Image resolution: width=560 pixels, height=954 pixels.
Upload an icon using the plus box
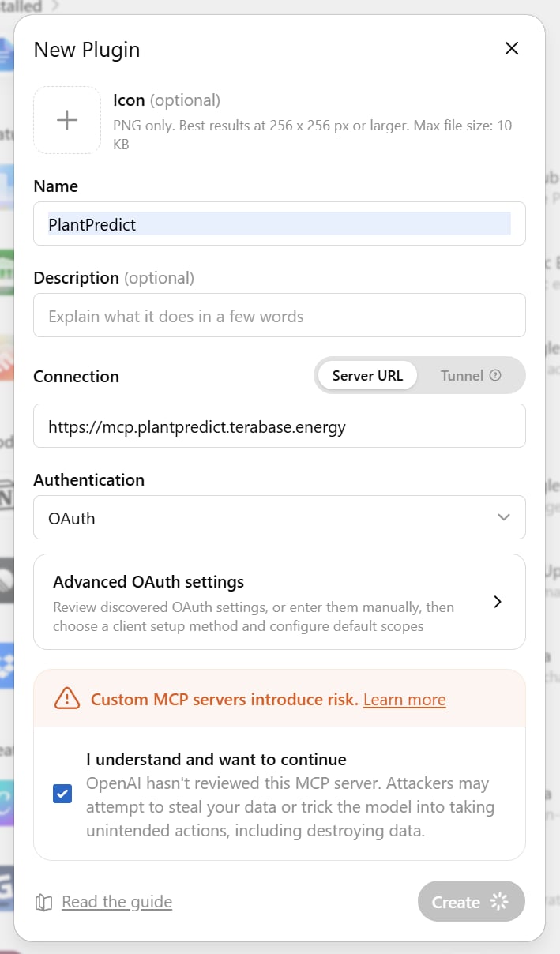click(x=67, y=120)
